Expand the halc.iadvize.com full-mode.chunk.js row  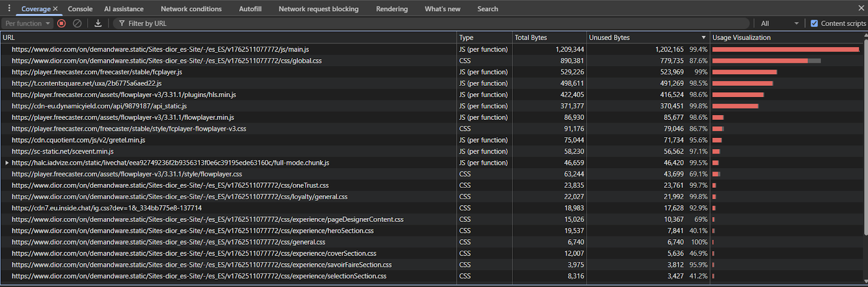coord(7,163)
